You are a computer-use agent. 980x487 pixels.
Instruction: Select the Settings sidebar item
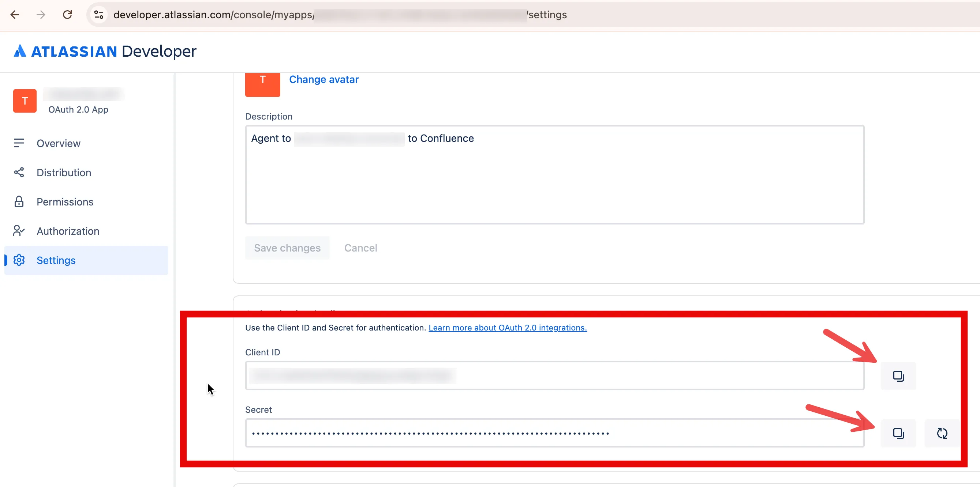pyautogui.click(x=86, y=260)
